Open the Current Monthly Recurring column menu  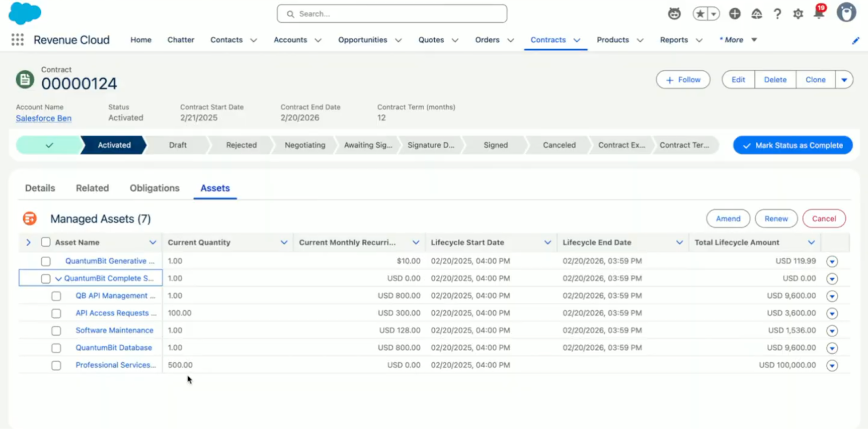coord(416,242)
